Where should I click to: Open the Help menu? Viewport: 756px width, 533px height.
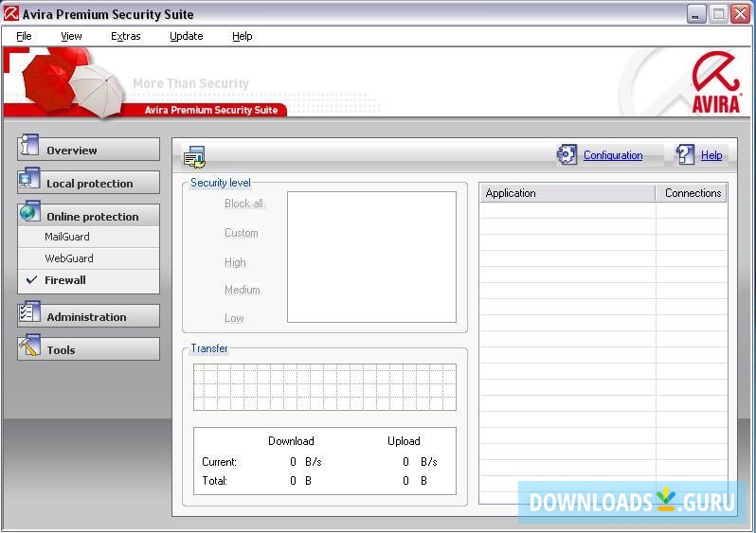242,36
